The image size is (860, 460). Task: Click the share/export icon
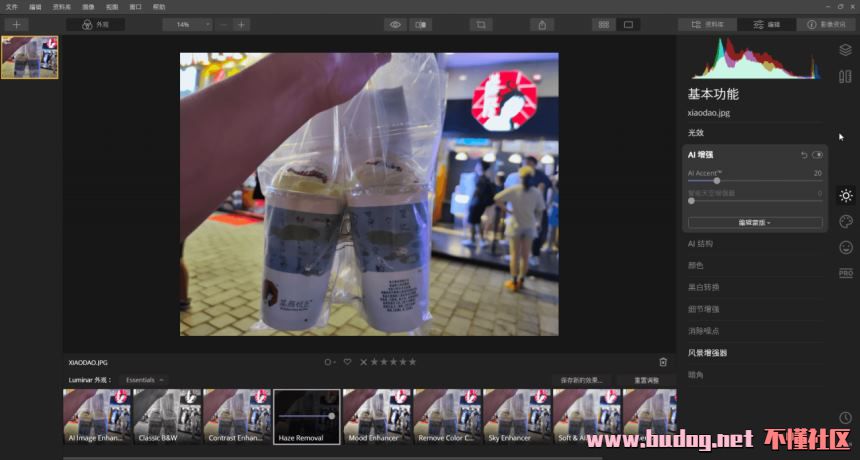tap(542, 24)
